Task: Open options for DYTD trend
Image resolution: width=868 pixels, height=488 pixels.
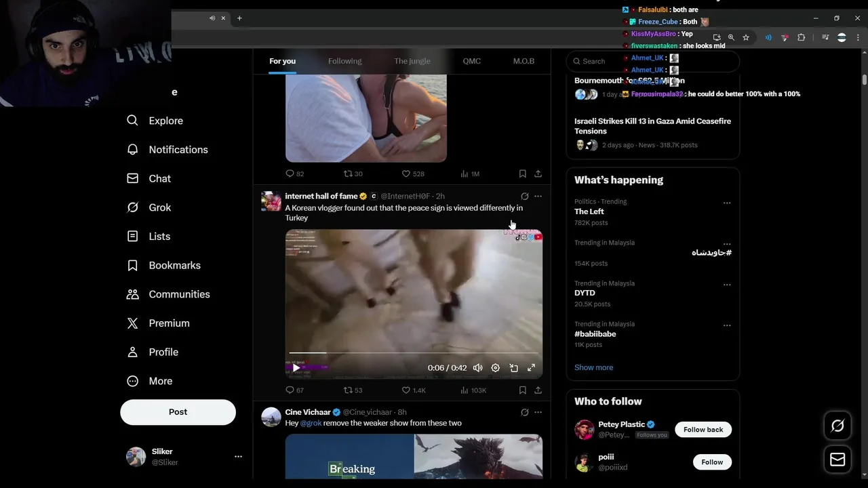Action: point(727,285)
